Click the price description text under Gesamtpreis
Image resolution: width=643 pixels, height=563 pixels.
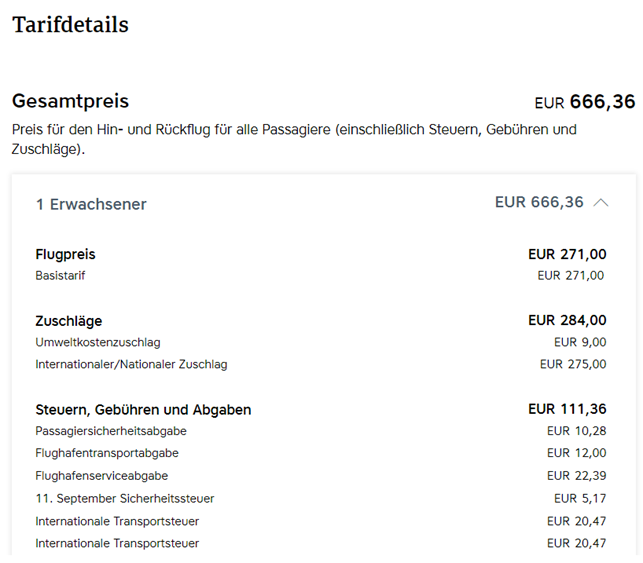[294, 139]
